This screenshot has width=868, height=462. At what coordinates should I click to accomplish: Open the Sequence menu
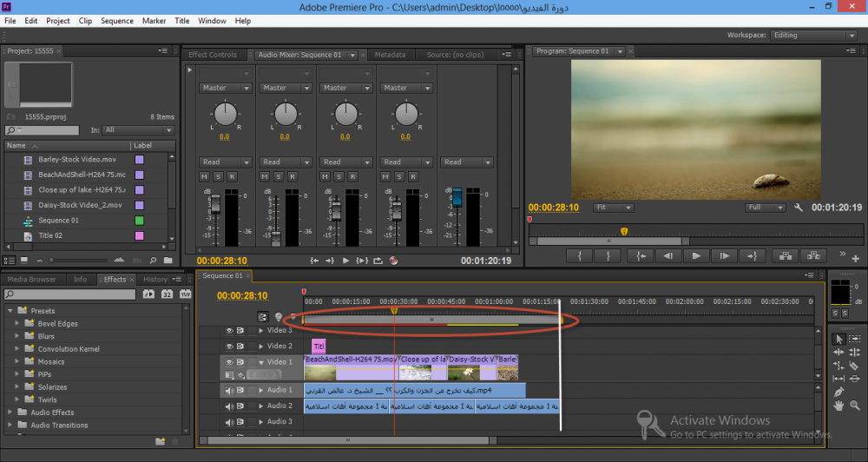coord(117,20)
